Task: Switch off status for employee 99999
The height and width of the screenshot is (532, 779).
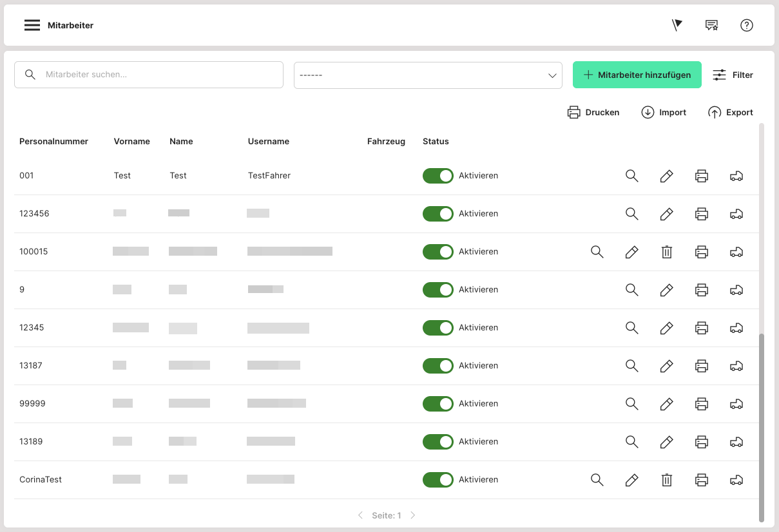Action: (438, 404)
